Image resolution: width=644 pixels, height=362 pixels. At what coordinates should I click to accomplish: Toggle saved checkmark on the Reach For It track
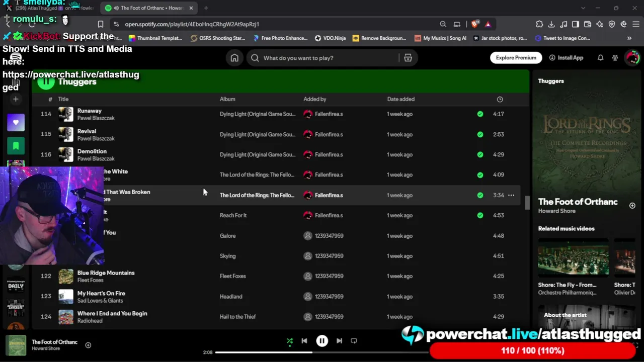[x=480, y=215]
